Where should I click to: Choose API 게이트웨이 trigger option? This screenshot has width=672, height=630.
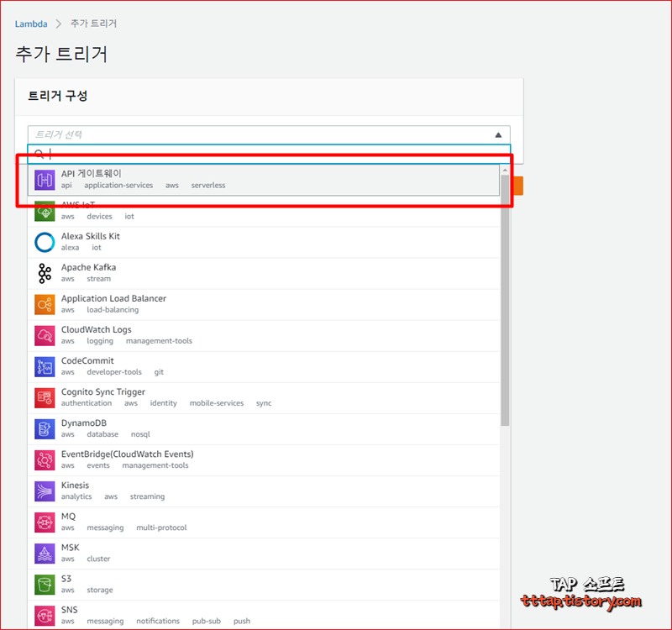click(x=264, y=180)
